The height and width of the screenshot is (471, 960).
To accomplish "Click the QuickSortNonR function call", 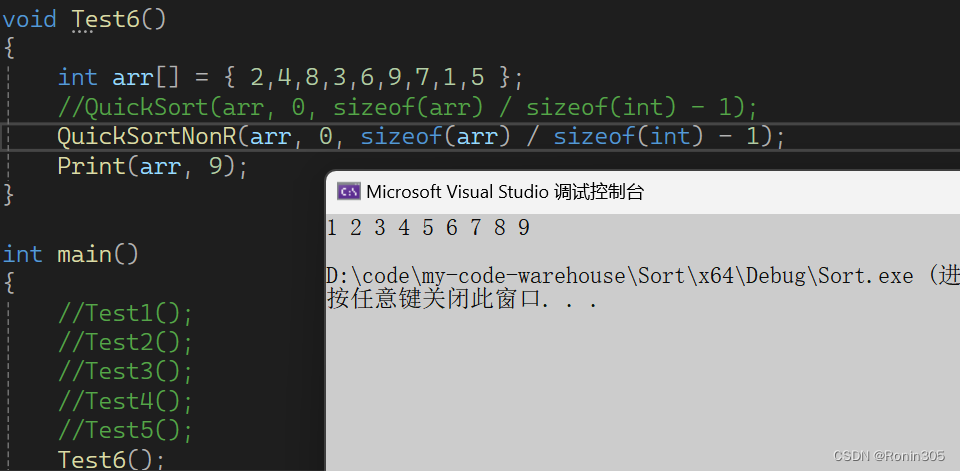I will tap(150, 136).
